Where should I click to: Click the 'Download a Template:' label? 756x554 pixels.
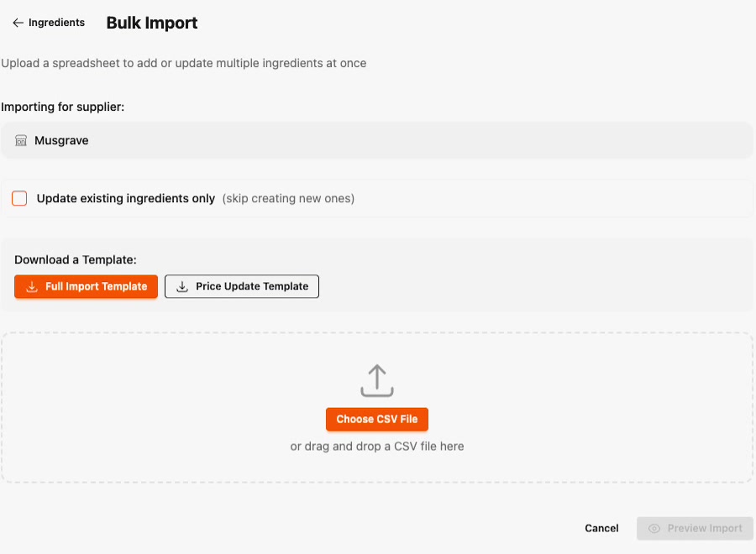[76, 260]
